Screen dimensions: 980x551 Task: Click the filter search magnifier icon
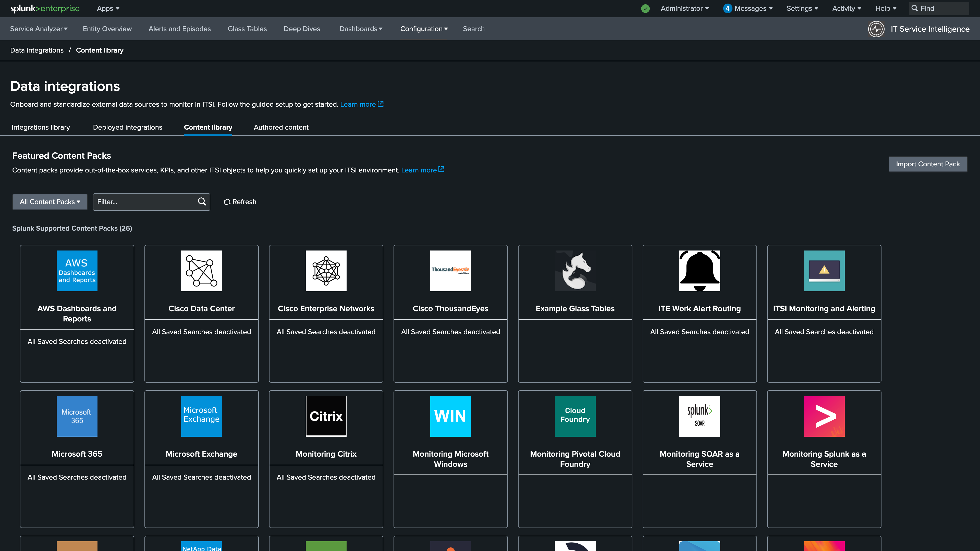pyautogui.click(x=202, y=202)
